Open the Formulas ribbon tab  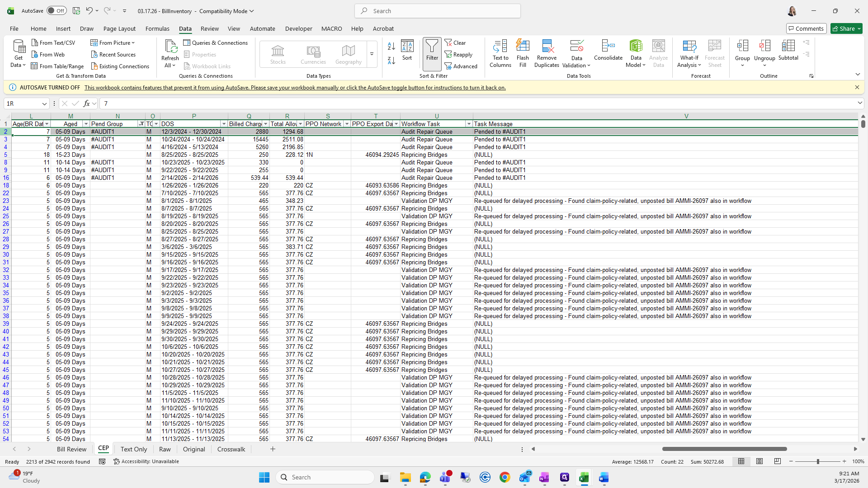[157, 28]
